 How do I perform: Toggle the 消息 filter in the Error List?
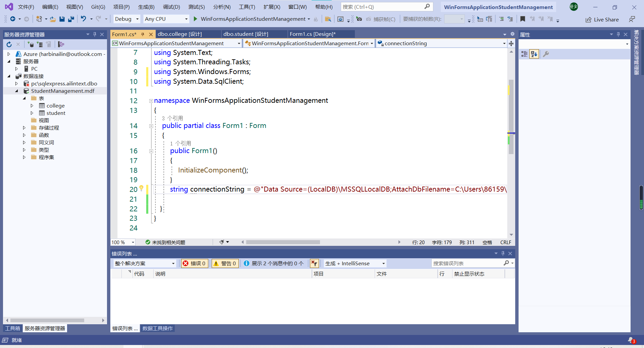273,263
